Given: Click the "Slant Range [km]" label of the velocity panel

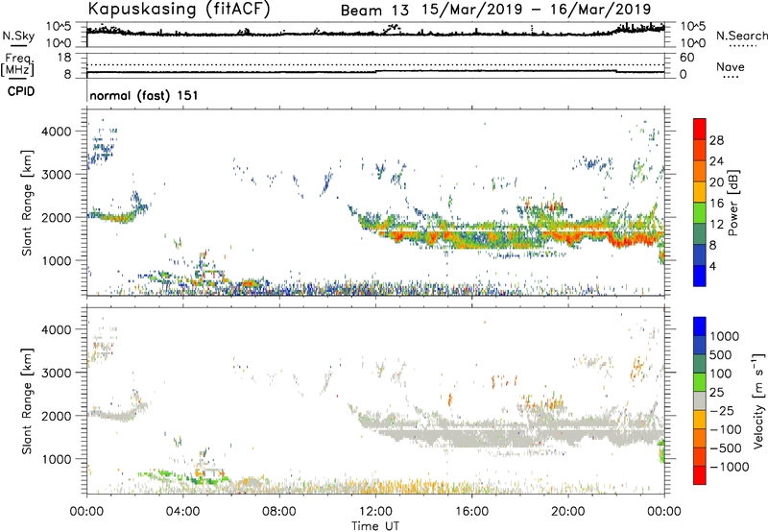Looking at the screenshot, I should pyautogui.click(x=27, y=401).
